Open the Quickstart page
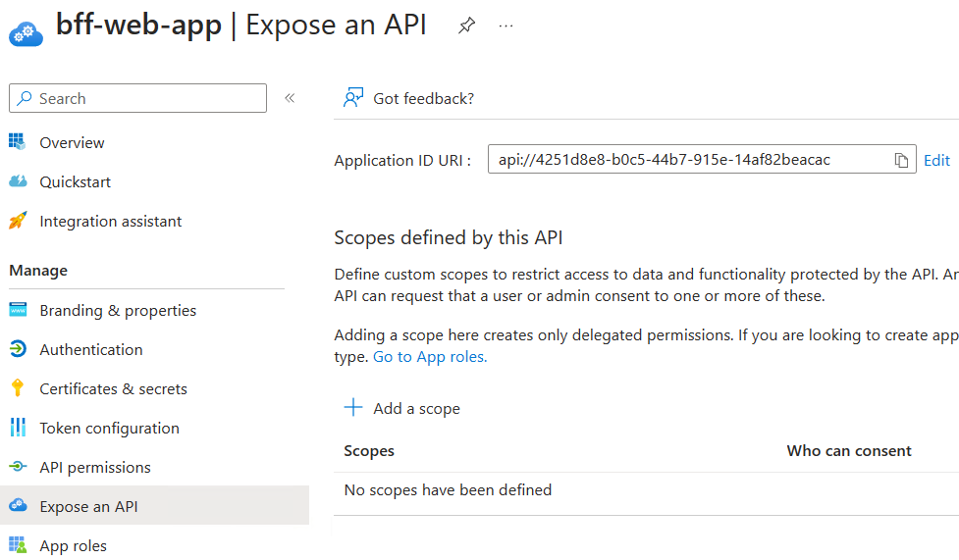959x560 pixels. 76,181
